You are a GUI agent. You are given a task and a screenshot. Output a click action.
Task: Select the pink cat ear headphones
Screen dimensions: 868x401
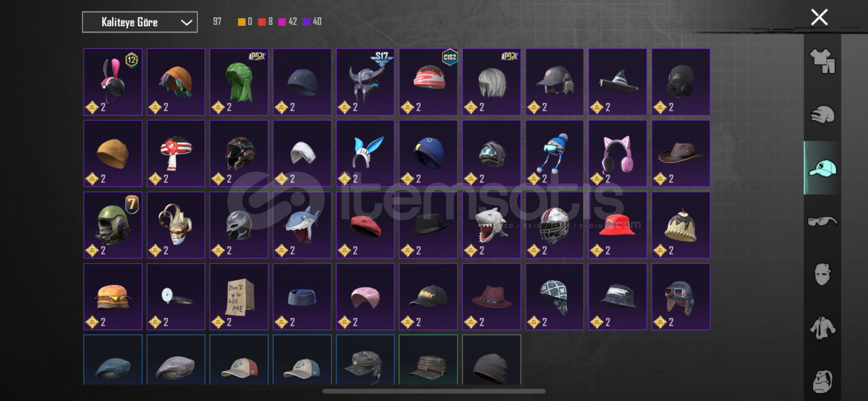(x=617, y=153)
